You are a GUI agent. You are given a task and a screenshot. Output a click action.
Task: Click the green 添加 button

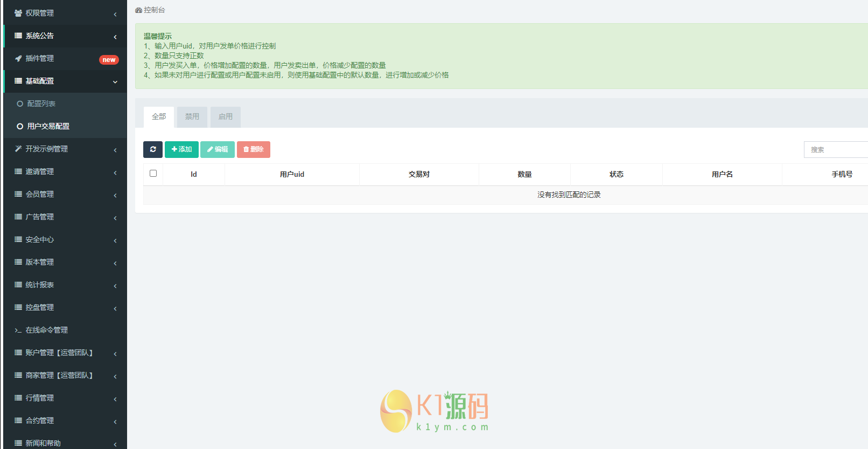(181, 149)
